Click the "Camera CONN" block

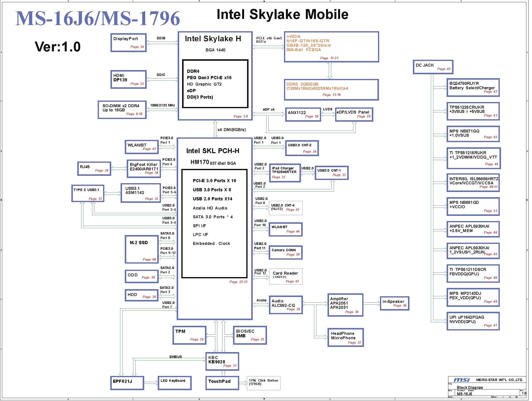(x=285, y=252)
